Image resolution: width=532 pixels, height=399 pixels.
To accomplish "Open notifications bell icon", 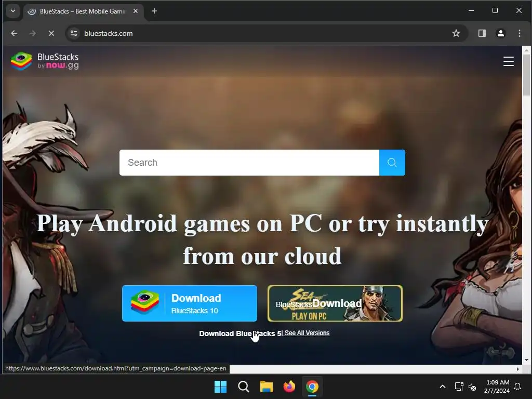I will (518, 387).
